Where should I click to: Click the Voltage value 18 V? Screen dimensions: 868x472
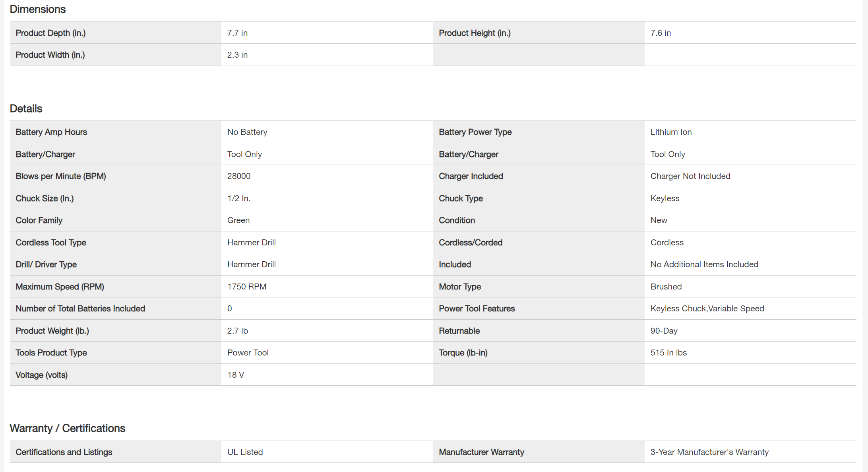click(x=236, y=375)
